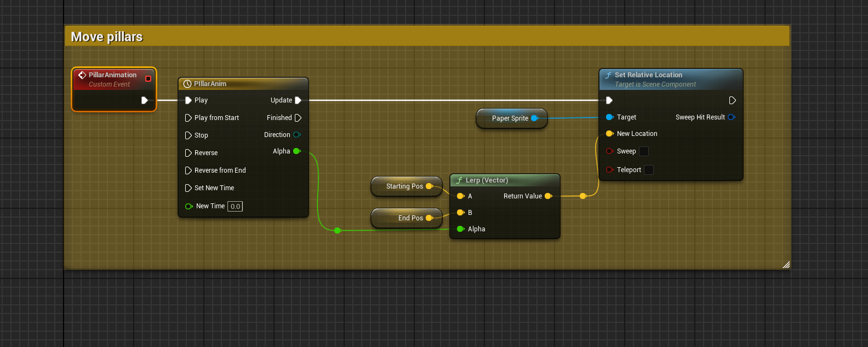Click the red delegate pin on PillarAnimation
The width and height of the screenshot is (868, 347).
[148, 79]
